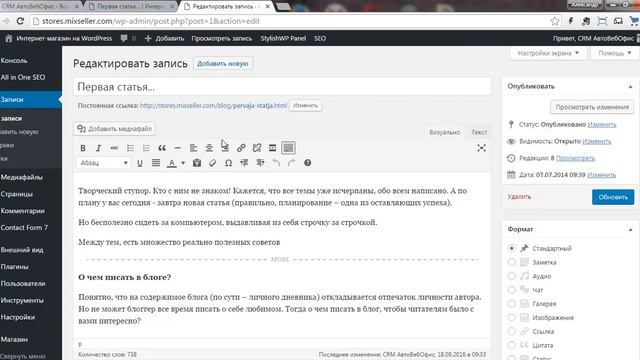Screen dimensions: 640x360
Task: Toggle bold formatting in editor toolbar
Action: 83,148
